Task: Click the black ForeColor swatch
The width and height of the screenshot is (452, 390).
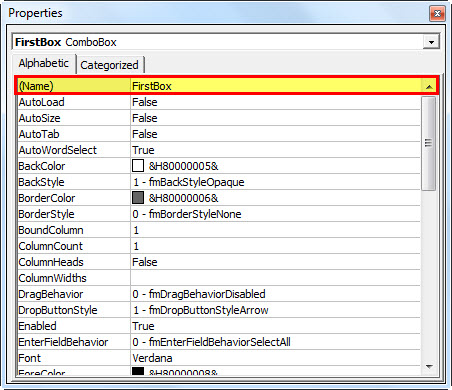Action: tap(138, 371)
